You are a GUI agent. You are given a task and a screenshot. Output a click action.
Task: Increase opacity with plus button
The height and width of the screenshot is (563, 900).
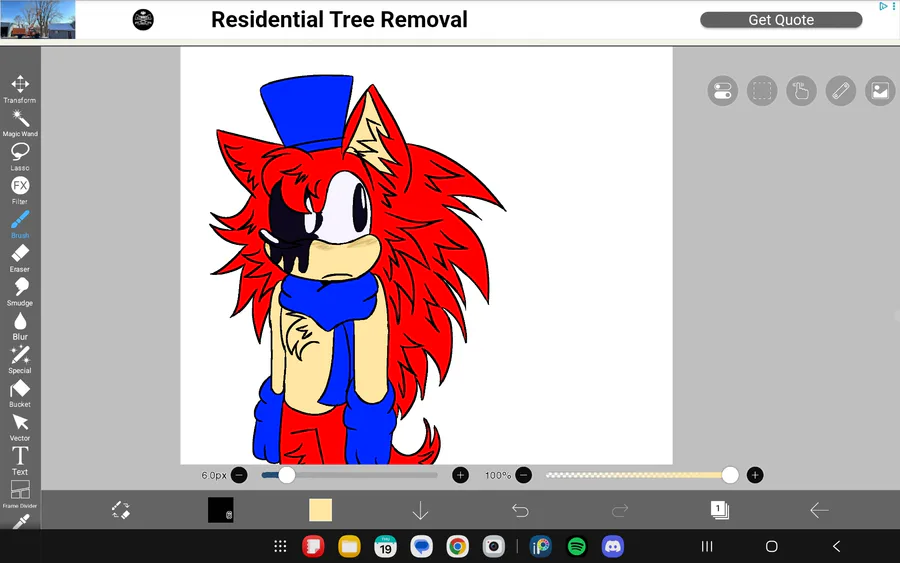[755, 475]
